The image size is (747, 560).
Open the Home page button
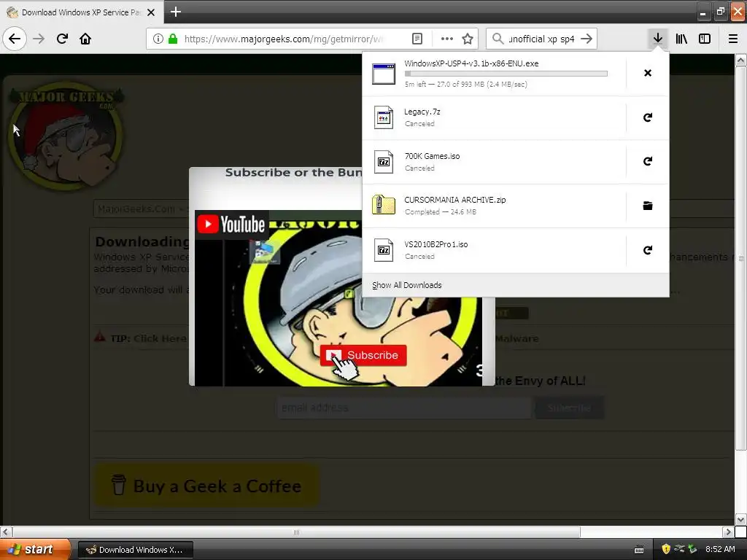(85, 39)
